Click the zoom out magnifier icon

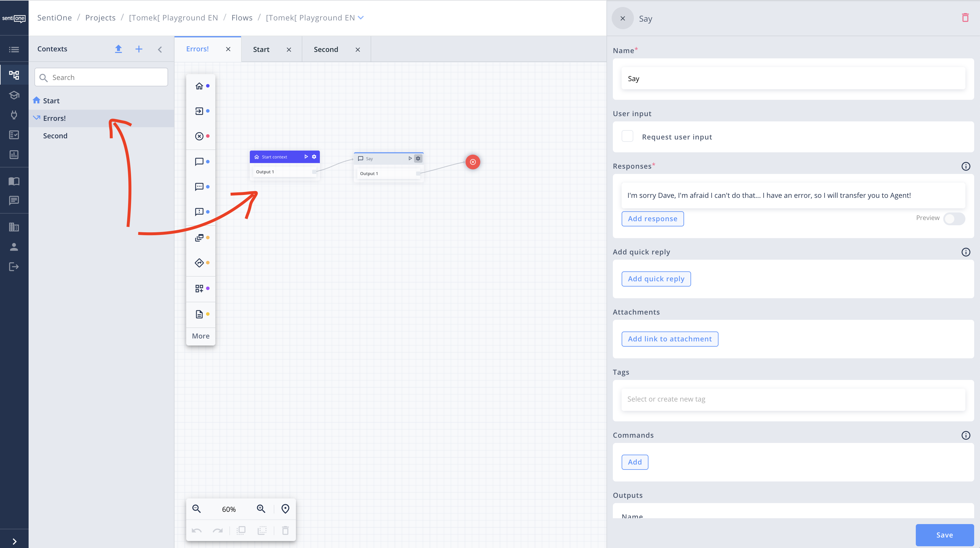coord(196,509)
